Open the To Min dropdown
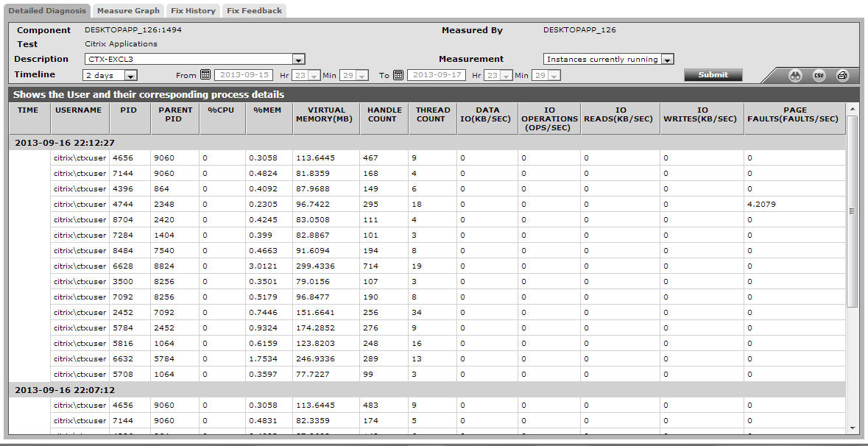The height and width of the screenshot is (446, 868). pos(554,75)
